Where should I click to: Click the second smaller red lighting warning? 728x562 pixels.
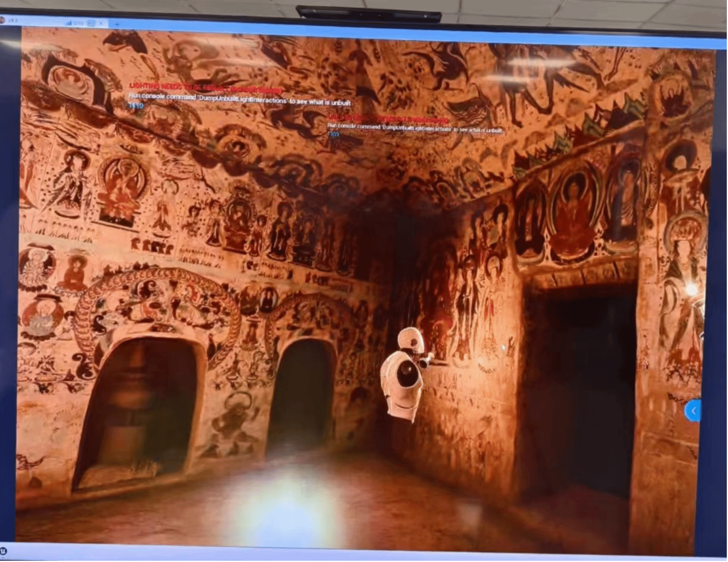388,119
